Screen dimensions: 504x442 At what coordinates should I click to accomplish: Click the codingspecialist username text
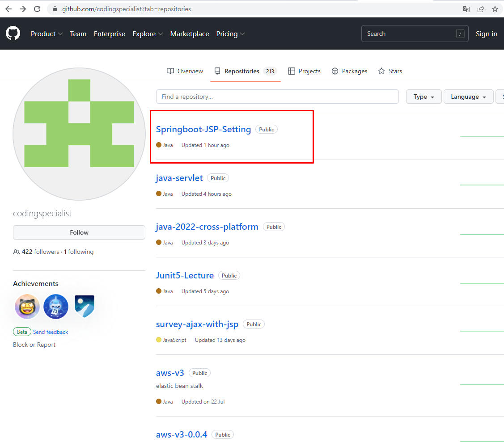[42, 213]
